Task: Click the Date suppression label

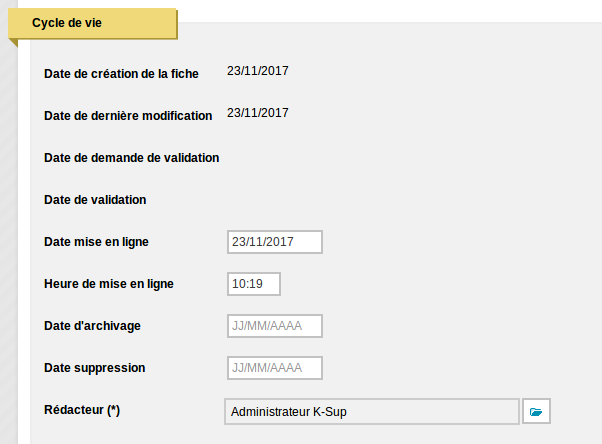Action: [x=95, y=368]
